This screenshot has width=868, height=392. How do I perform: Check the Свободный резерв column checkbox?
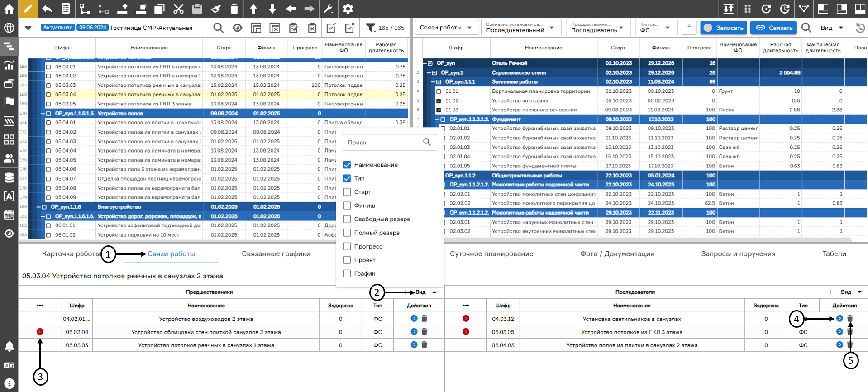point(347,219)
